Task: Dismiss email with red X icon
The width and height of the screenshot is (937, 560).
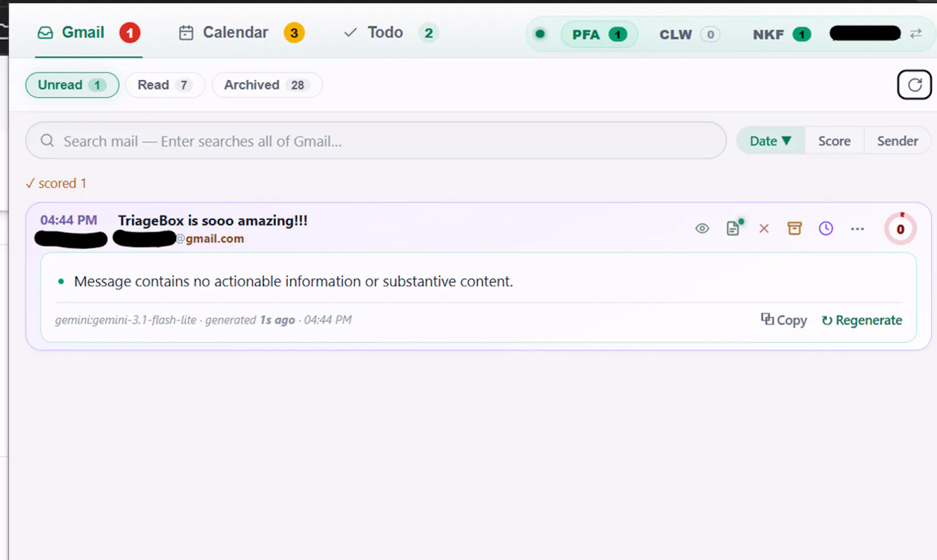Action: (x=764, y=229)
